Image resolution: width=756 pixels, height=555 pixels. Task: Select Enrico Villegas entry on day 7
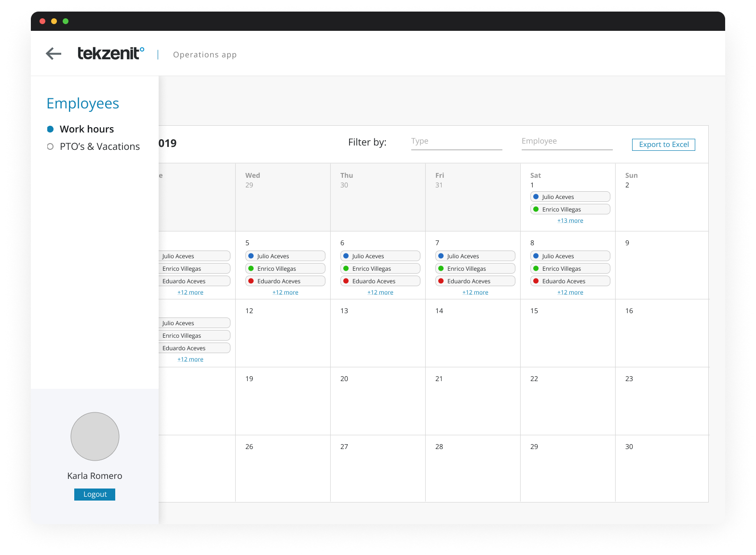point(475,268)
